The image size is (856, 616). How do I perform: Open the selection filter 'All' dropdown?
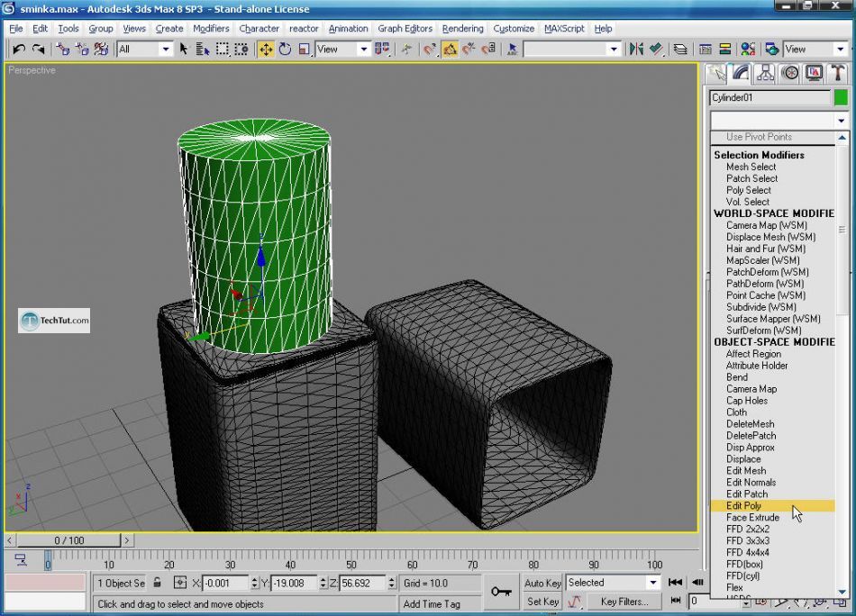click(165, 49)
